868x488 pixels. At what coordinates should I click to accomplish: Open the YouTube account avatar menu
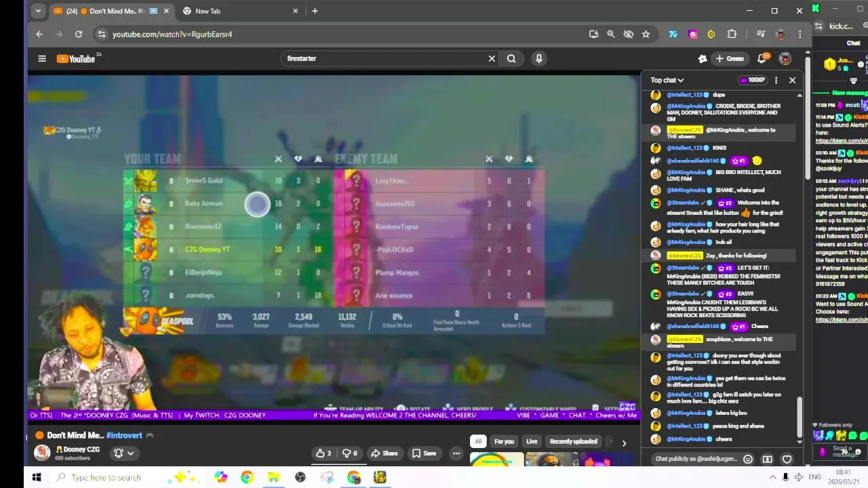785,58
